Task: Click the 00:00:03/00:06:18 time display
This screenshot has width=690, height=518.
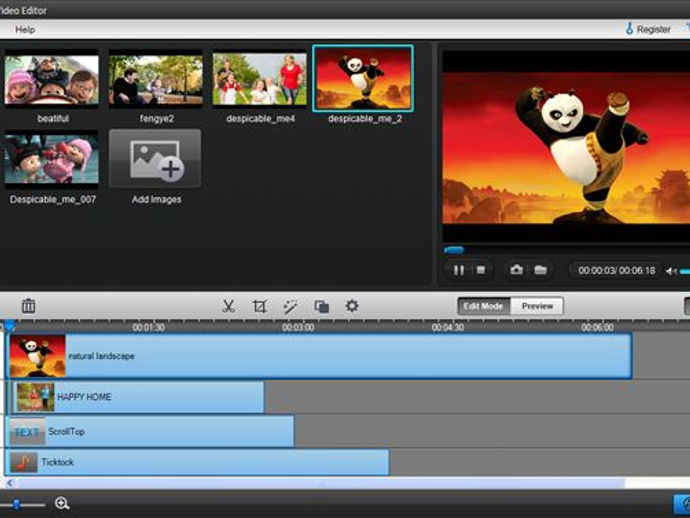Action: tap(617, 271)
